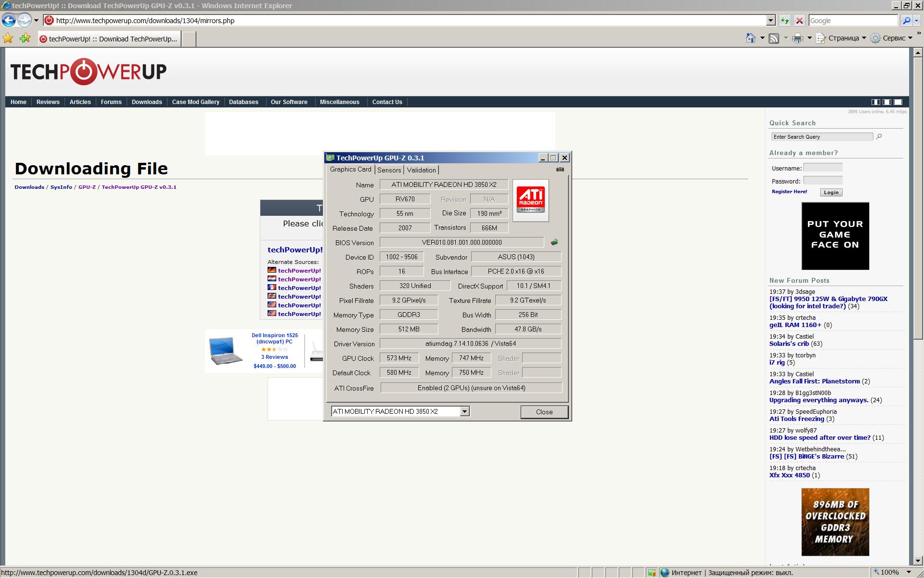Switch to the Validation tab
924x578 pixels.
pos(421,170)
